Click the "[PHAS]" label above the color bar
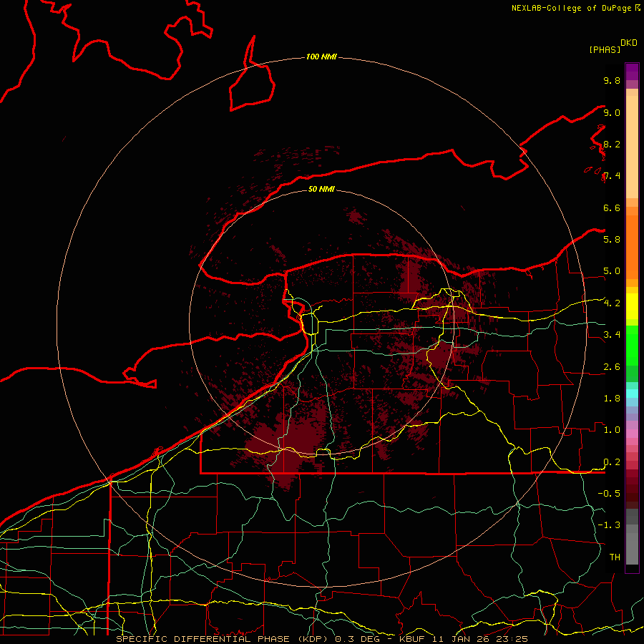This screenshot has height=644, width=644. (605, 49)
